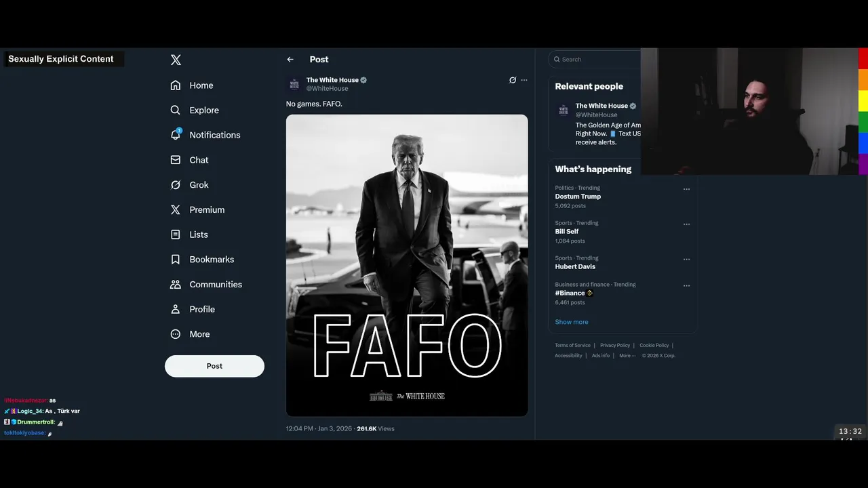Viewport: 868px width, 488px height.
Task: Go back using the arrow icon
Action: pyautogui.click(x=290, y=60)
